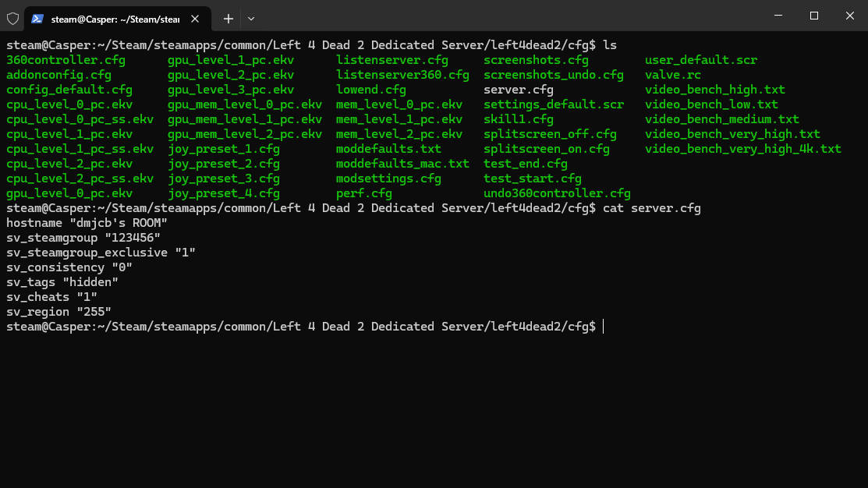Click the sv_region "255" line
Screen dimensions: 868x488
pos(58,312)
